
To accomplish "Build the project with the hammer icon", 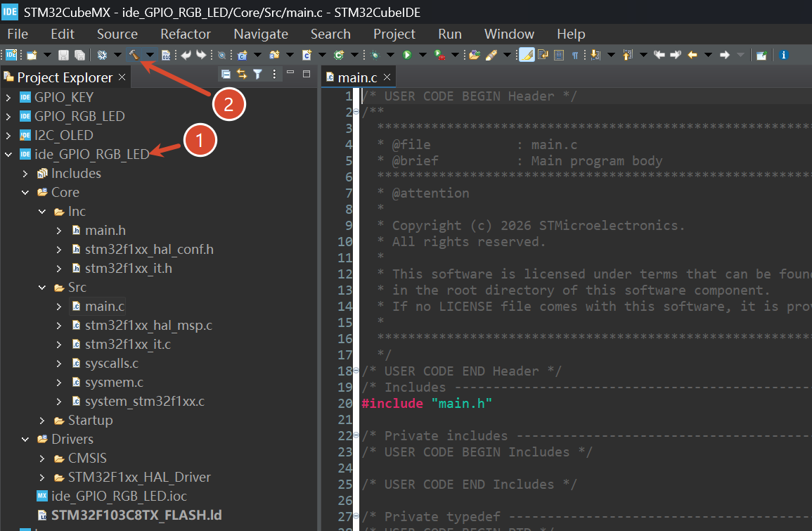I will 134,54.
